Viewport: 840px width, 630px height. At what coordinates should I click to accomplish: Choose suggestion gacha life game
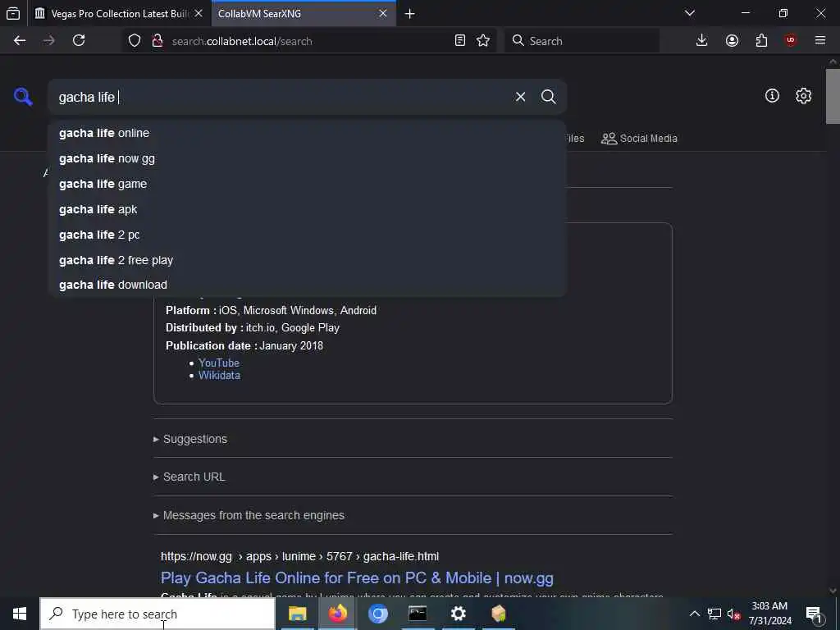tap(307, 184)
